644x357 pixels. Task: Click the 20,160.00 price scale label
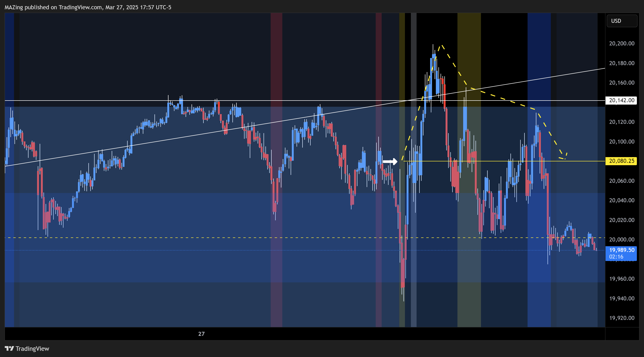coord(621,82)
